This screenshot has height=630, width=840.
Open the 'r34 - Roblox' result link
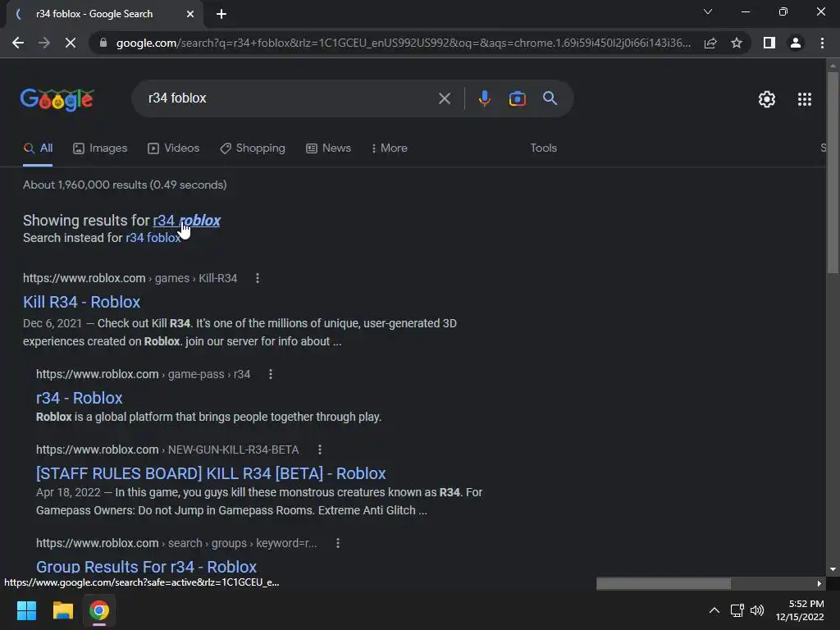(80, 398)
